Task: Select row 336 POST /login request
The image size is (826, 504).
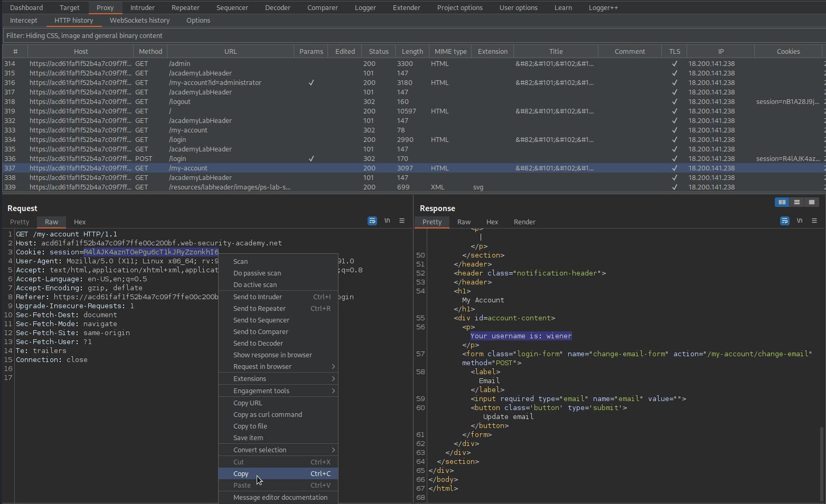Action: (414, 158)
